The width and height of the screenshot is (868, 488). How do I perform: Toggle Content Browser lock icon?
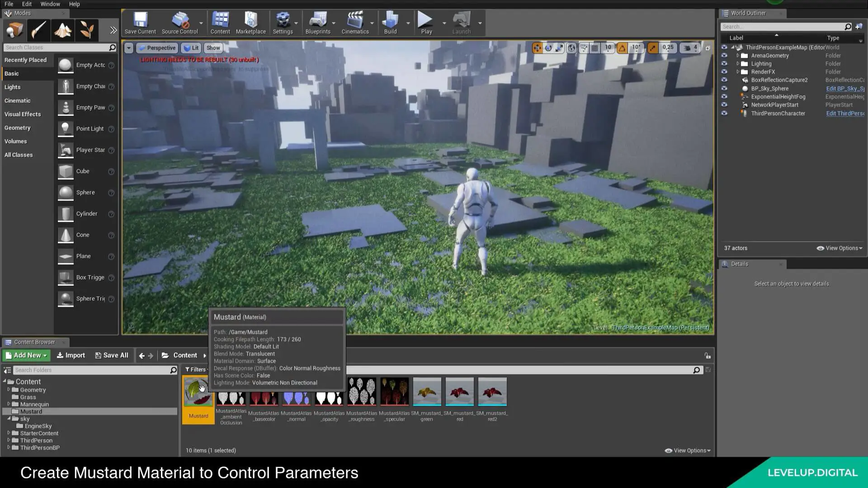[x=708, y=356]
